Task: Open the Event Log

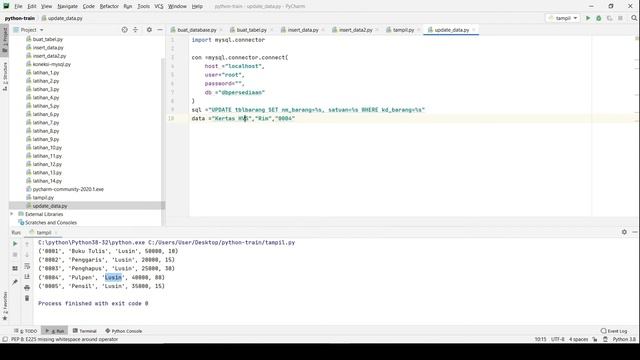Action: point(614,331)
